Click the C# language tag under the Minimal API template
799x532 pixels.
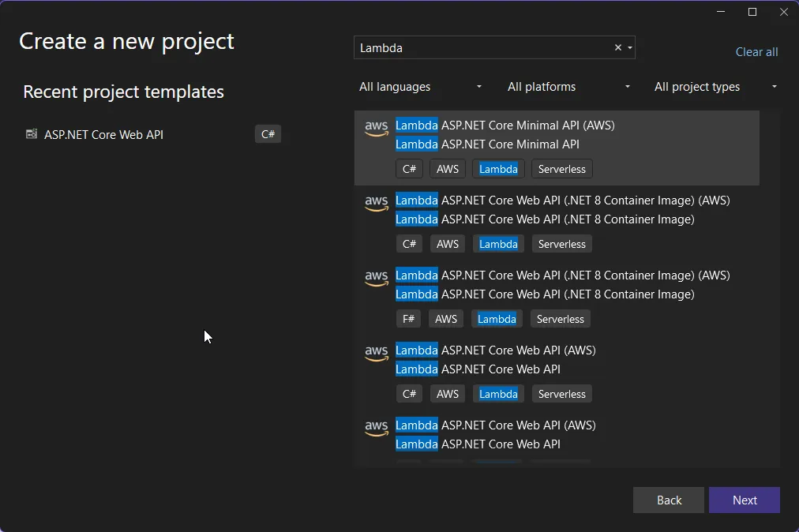(x=409, y=168)
